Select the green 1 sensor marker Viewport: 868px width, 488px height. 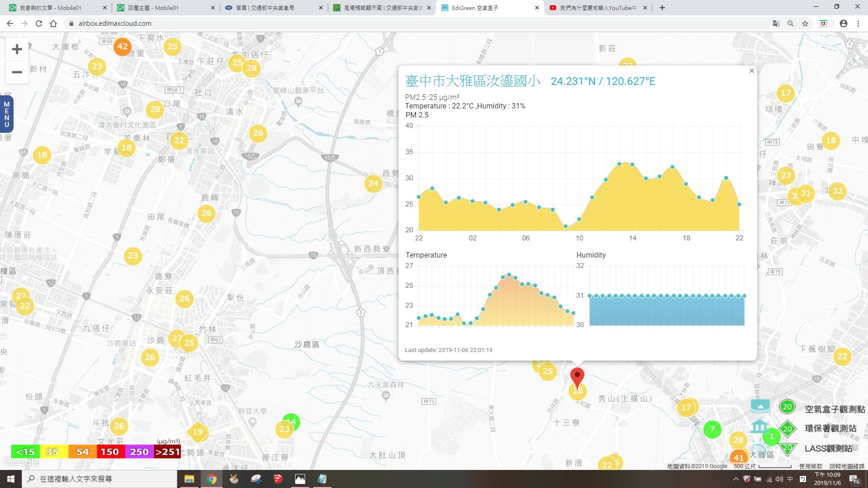coord(771,436)
